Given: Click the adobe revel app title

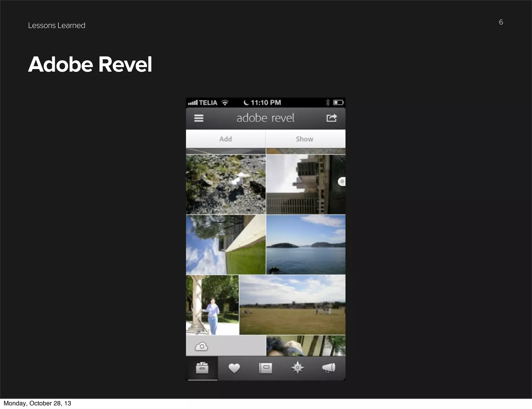Looking at the screenshot, I should [265, 118].
